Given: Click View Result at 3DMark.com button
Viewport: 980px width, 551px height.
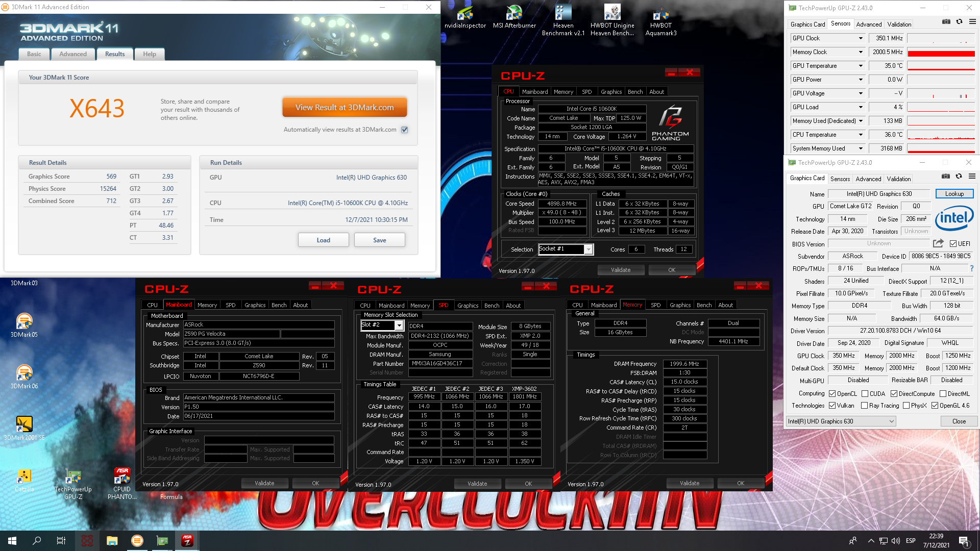Looking at the screenshot, I should click(345, 108).
